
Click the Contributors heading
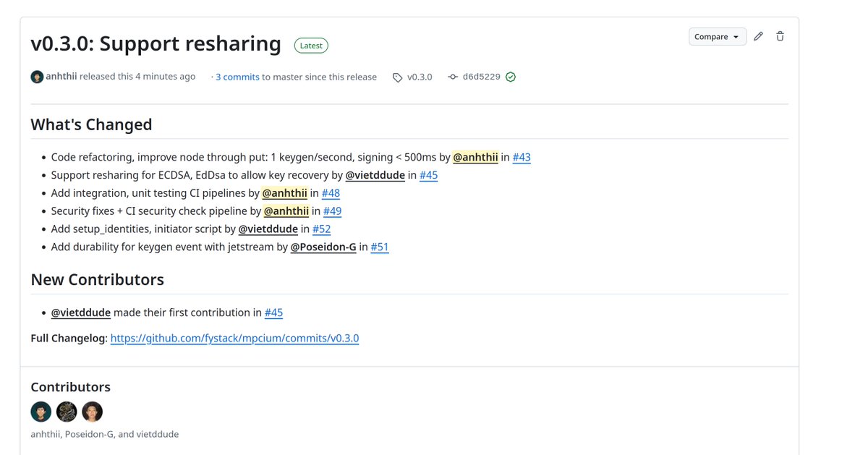(70, 387)
